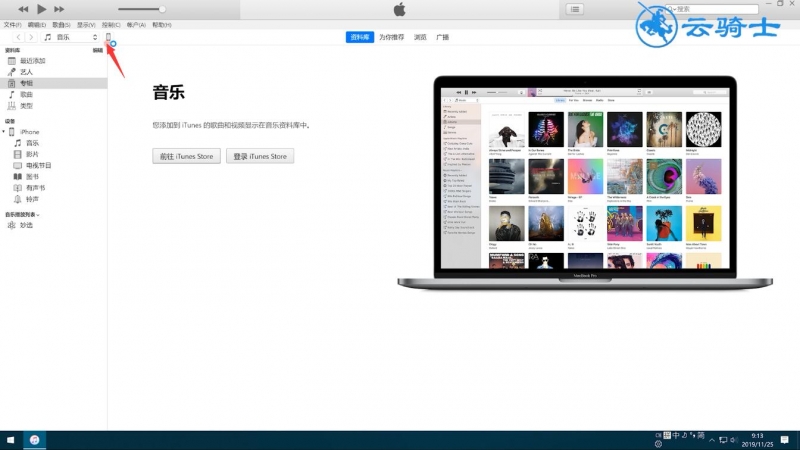Open the 编辑(E) menu
This screenshot has width=800, height=450.
click(37, 24)
